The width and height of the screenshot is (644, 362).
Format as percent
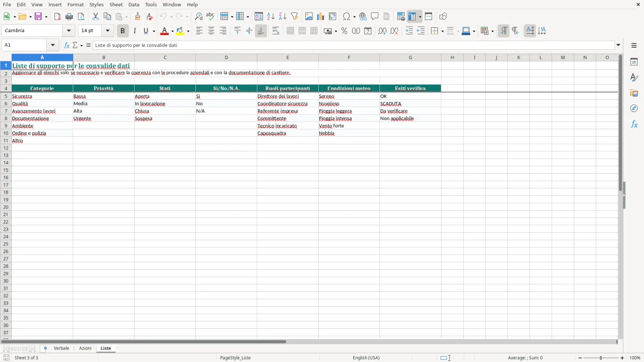(344, 31)
